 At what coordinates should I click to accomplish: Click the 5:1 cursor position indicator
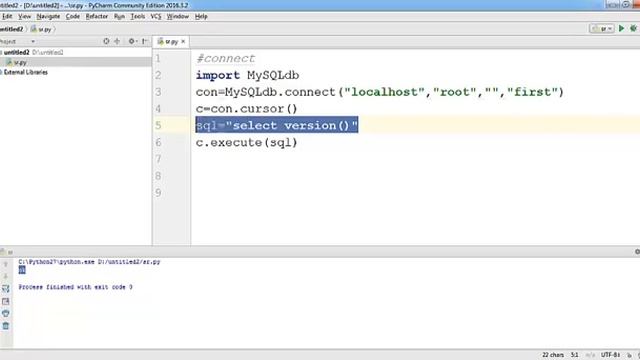[575, 355]
